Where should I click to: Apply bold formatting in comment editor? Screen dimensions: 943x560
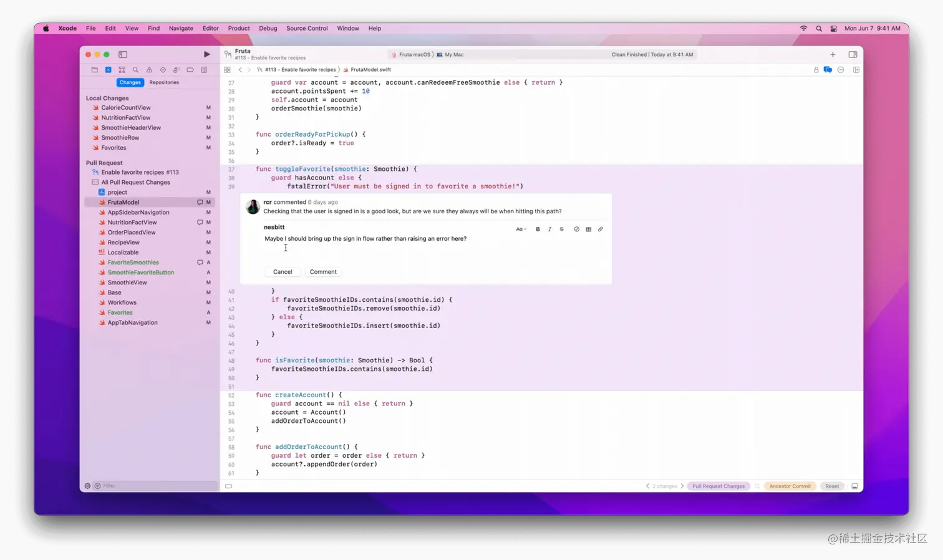tap(538, 229)
